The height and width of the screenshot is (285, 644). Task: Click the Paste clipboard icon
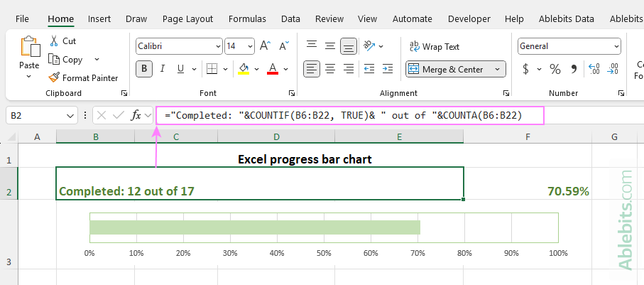[x=31, y=46]
